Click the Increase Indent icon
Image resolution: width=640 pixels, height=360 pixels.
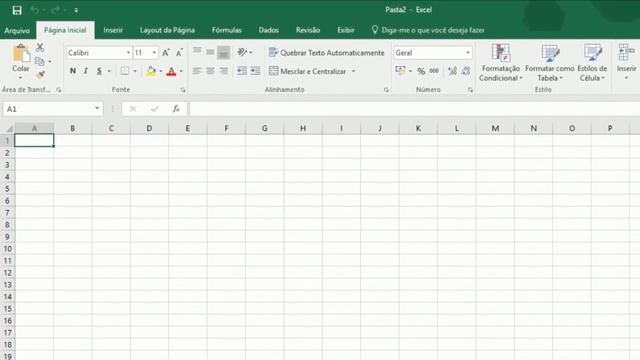256,71
